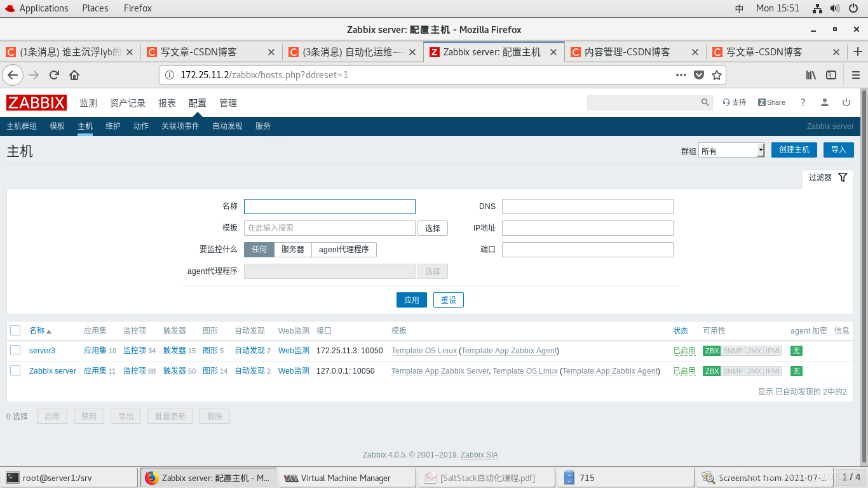
Task: Select 任何 monitoring option
Action: point(259,250)
